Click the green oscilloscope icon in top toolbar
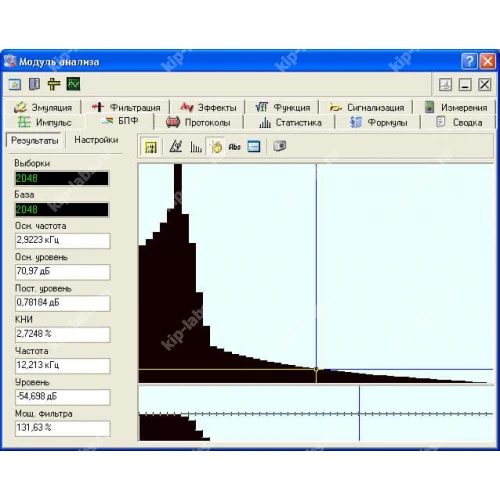Image resolution: width=500 pixels, height=500 pixels. point(73,84)
